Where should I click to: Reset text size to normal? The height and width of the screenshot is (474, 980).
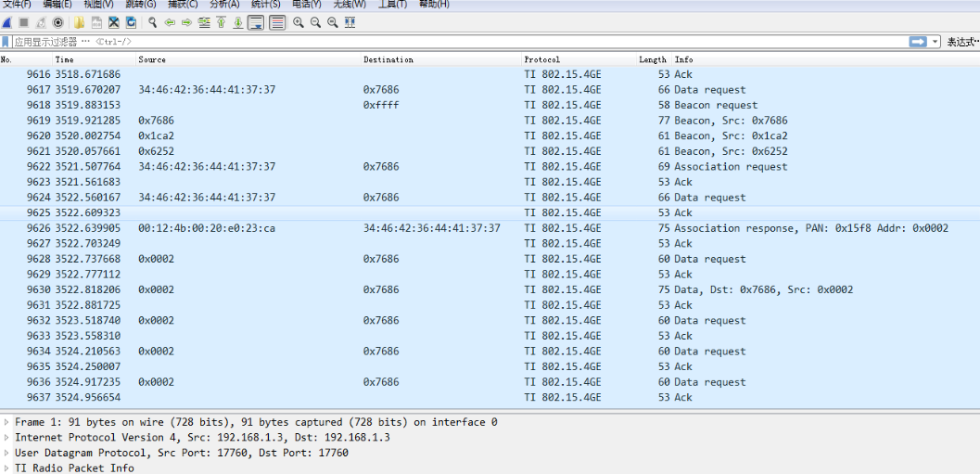pos(333,23)
